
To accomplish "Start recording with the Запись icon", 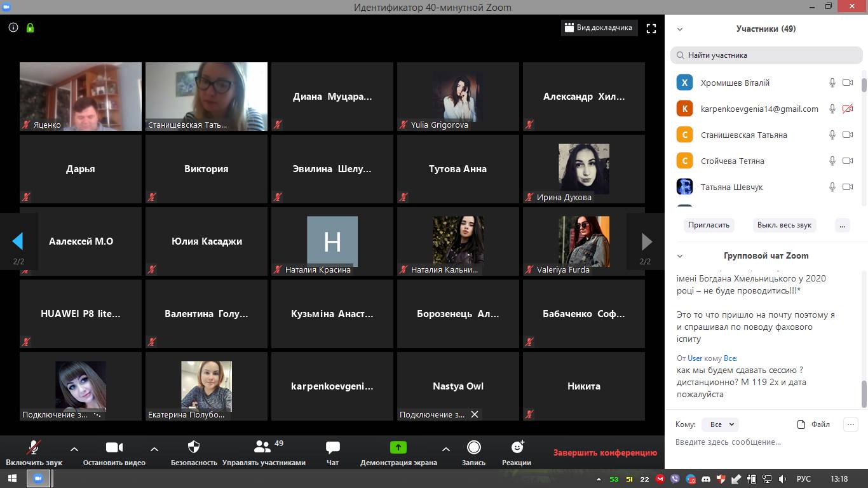I will [x=473, y=447].
